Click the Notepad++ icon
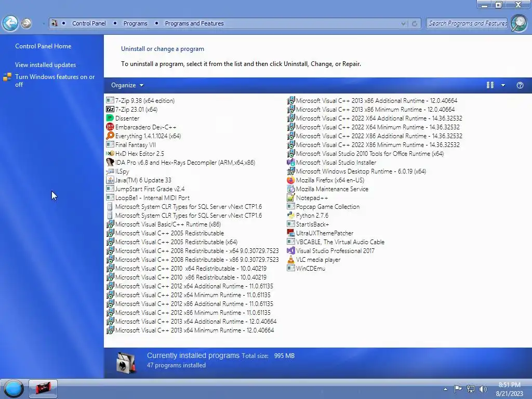The height and width of the screenshot is (399, 532). (x=291, y=197)
